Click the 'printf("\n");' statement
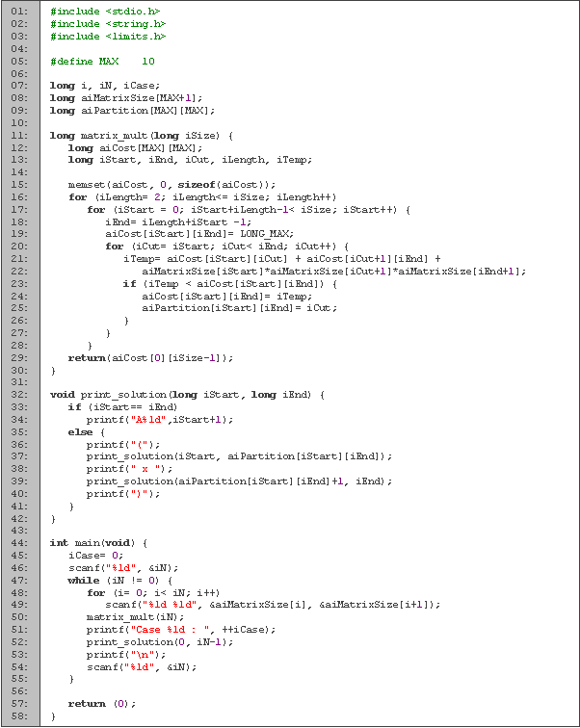Viewport: 580px width, 728px height. [126, 655]
